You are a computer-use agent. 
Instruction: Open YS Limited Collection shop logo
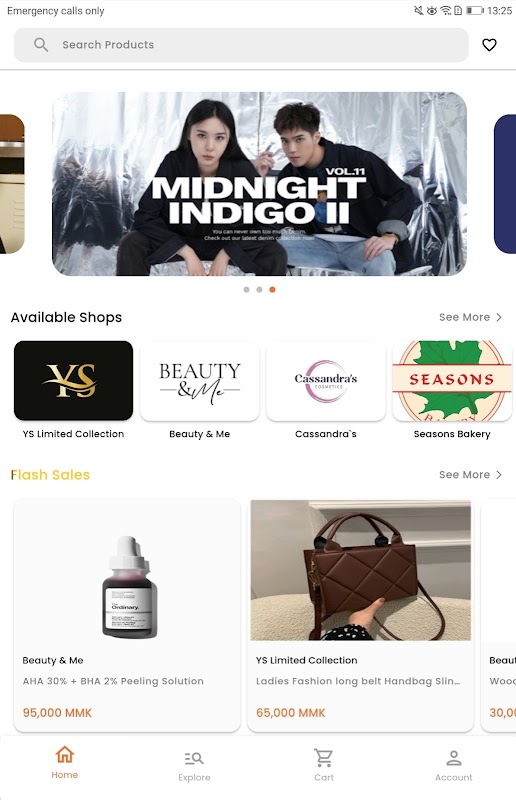(73, 381)
